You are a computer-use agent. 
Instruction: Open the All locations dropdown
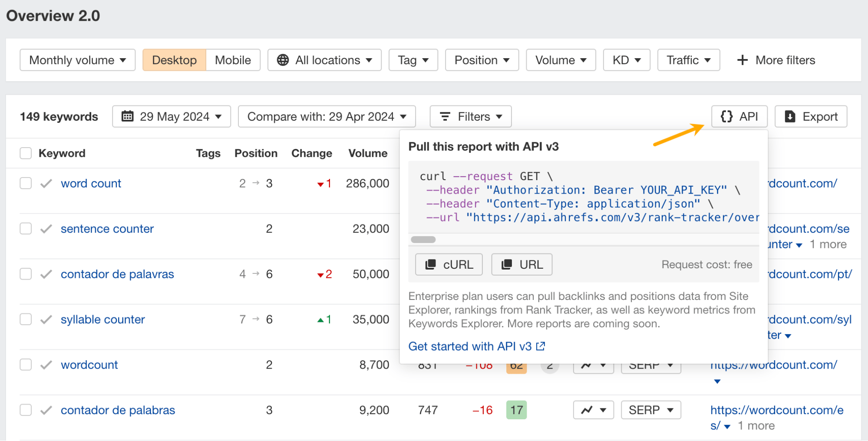[x=324, y=60]
